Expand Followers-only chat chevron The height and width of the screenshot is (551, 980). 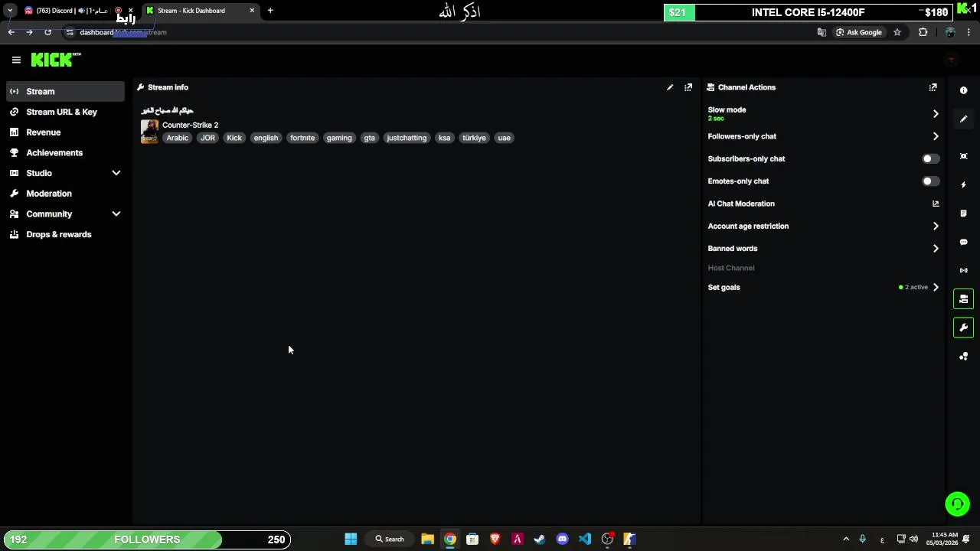click(x=936, y=136)
